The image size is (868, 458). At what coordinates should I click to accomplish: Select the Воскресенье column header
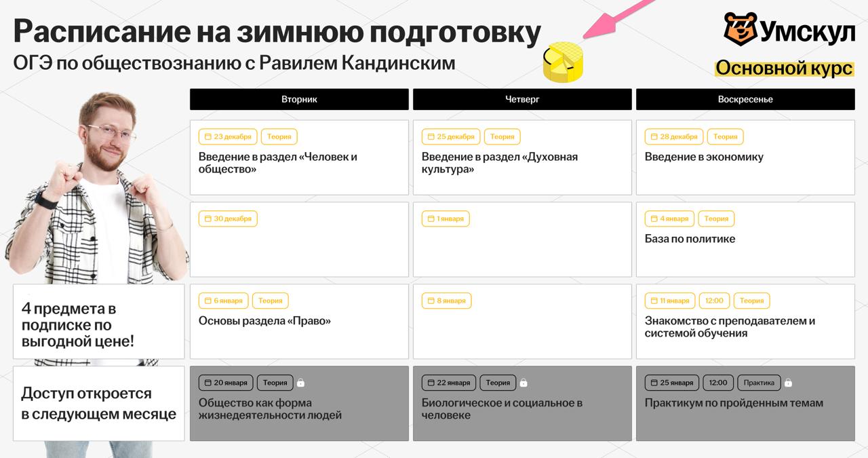point(745,99)
